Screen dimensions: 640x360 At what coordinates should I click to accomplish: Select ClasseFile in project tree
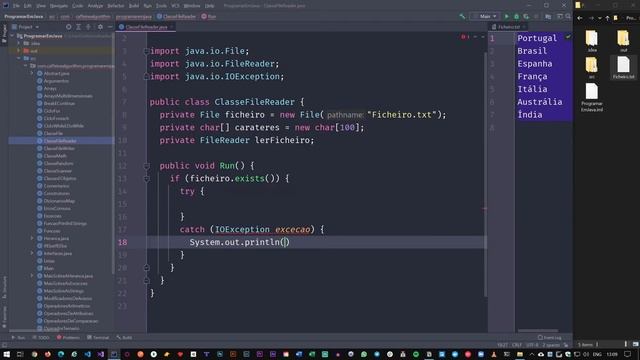pyautogui.click(x=53, y=133)
